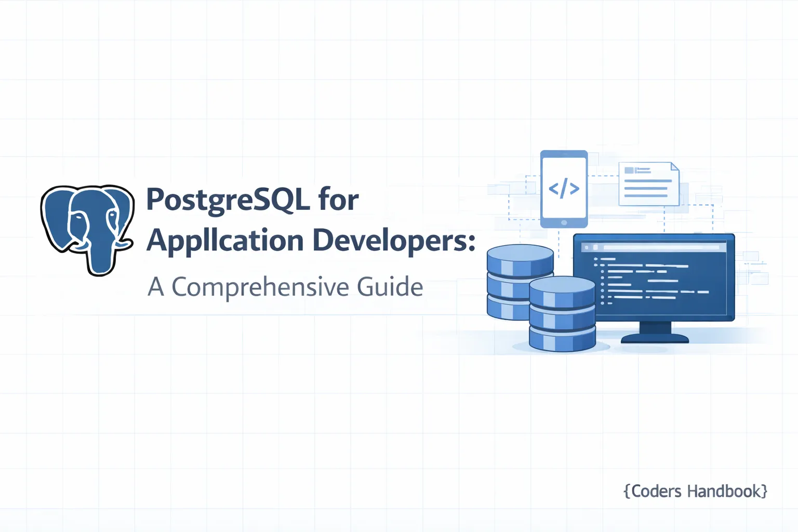Click the "A Comprehensive Guide" subtitle
The height and width of the screenshot is (532, 798).
285,287
